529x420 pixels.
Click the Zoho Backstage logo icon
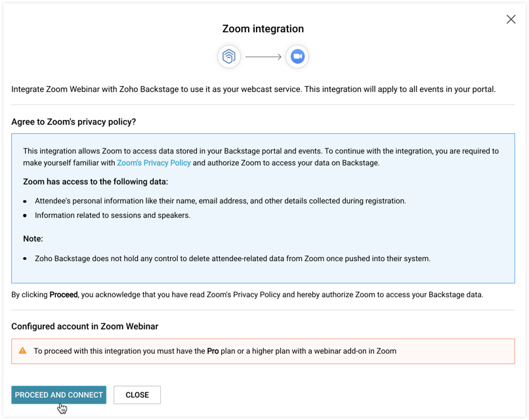coord(229,56)
